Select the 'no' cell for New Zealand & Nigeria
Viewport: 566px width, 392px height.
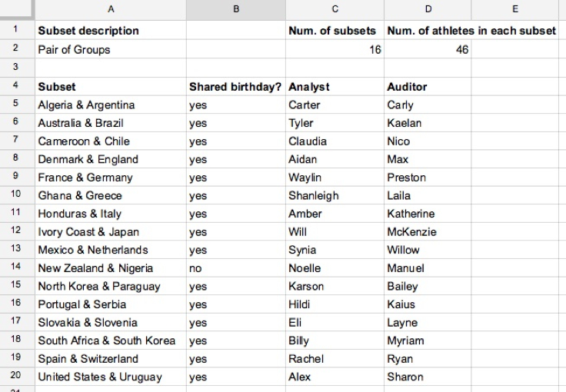[196, 268]
